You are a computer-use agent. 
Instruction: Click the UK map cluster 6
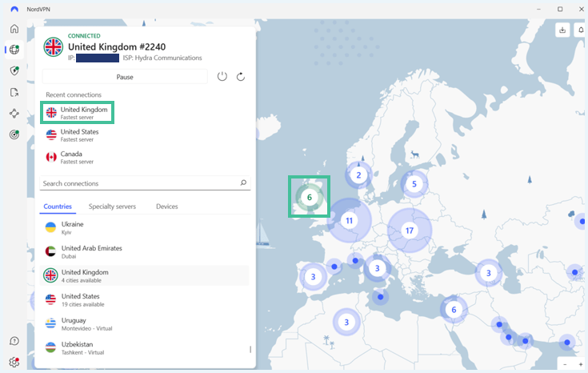(310, 197)
